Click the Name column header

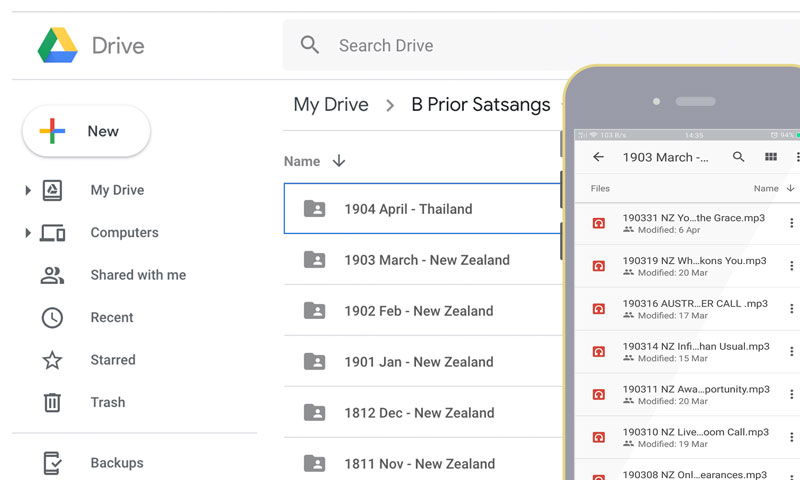tap(302, 161)
